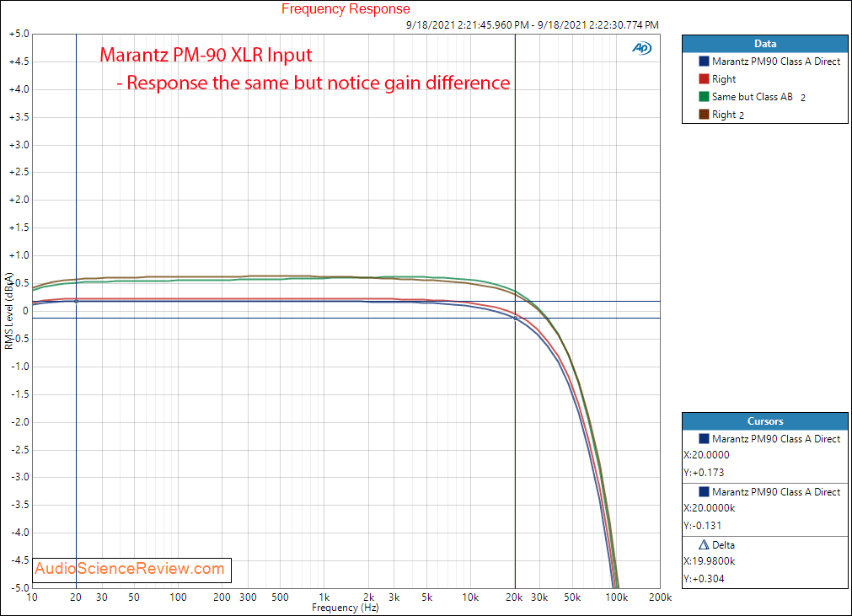Click the Delta X:19.9800k value
852x616 pixels.
tap(709, 561)
